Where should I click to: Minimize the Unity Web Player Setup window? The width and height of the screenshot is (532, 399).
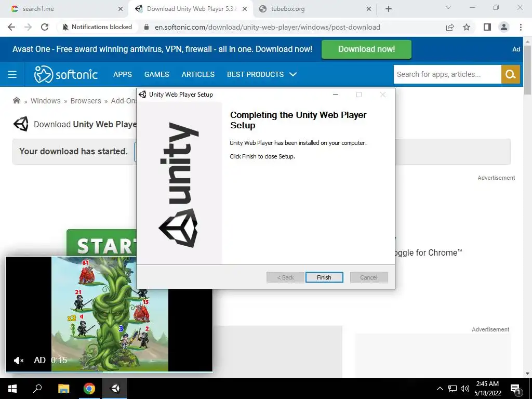[336, 95]
